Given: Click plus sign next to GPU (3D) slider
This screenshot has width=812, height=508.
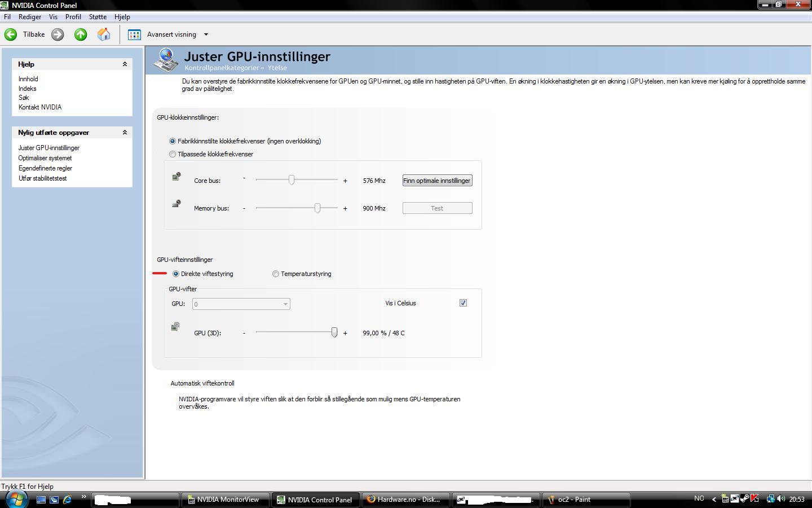Looking at the screenshot, I should (345, 333).
